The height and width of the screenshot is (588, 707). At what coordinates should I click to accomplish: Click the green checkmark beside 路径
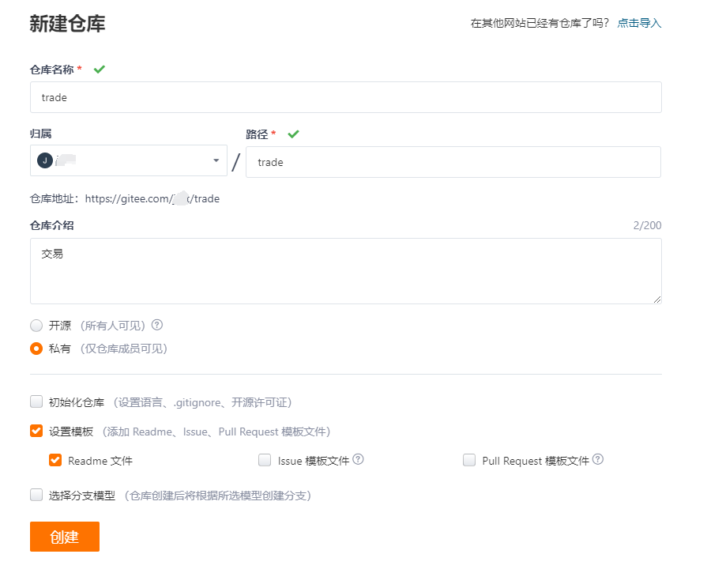pos(293,134)
